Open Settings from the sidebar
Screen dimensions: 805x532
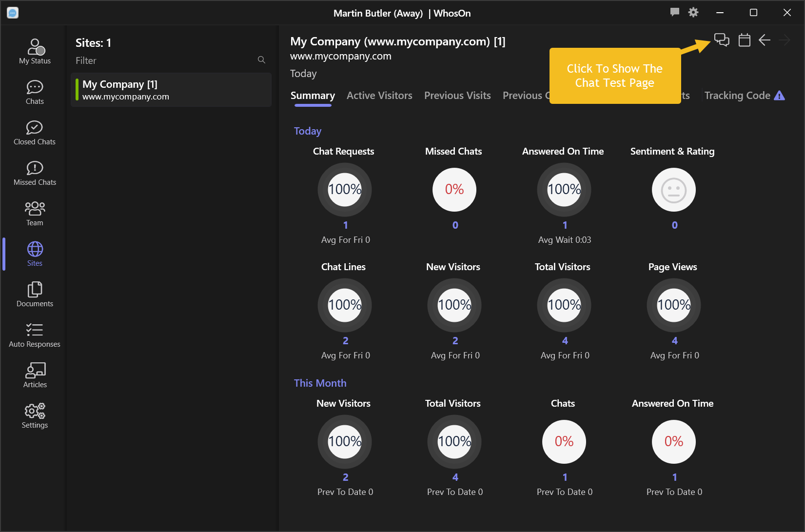(35, 416)
